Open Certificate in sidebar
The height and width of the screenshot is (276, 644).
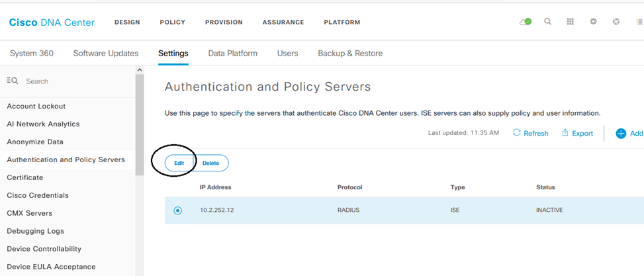[x=25, y=177]
